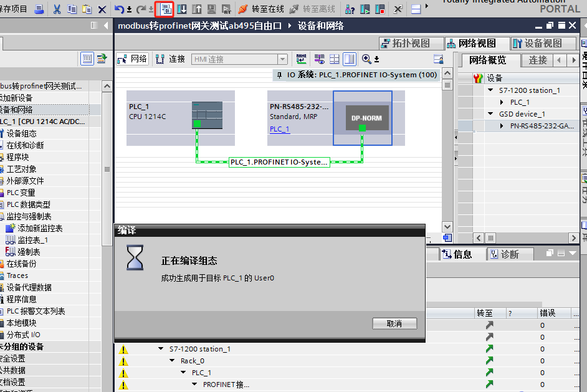Click the Cross-references X icon
Image resolution: width=587 pixels, height=392 pixels.
(398, 9)
